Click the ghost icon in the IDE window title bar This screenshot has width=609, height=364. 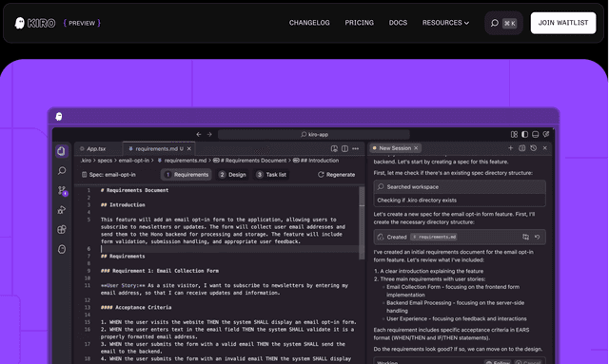pyautogui.click(x=59, y=116)
